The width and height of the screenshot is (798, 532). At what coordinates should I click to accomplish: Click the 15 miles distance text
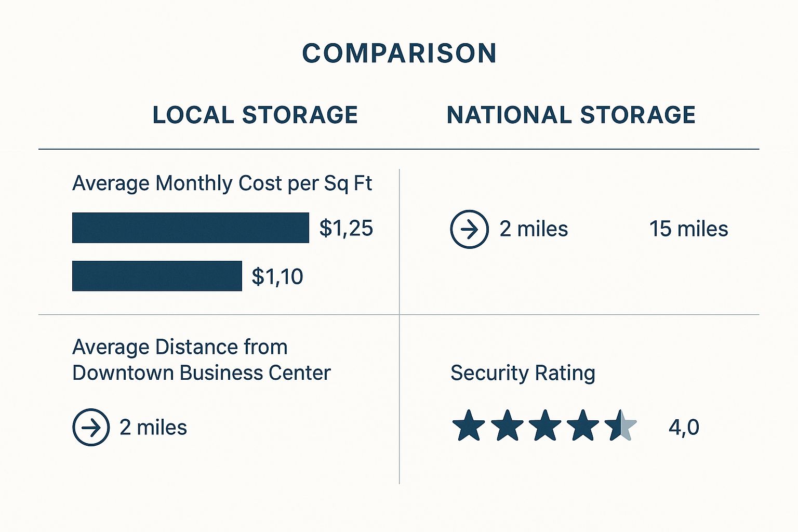coord(688,229)
